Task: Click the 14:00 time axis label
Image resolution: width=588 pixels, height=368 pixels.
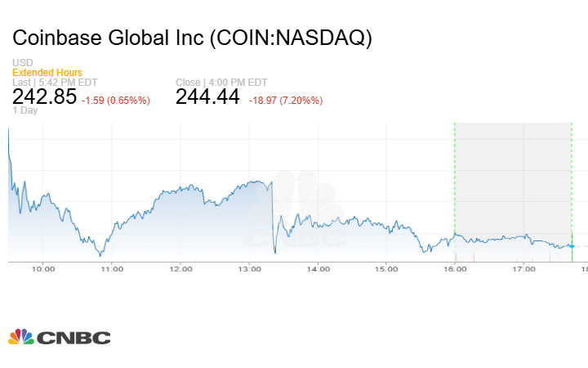Action: pos(318,269)
